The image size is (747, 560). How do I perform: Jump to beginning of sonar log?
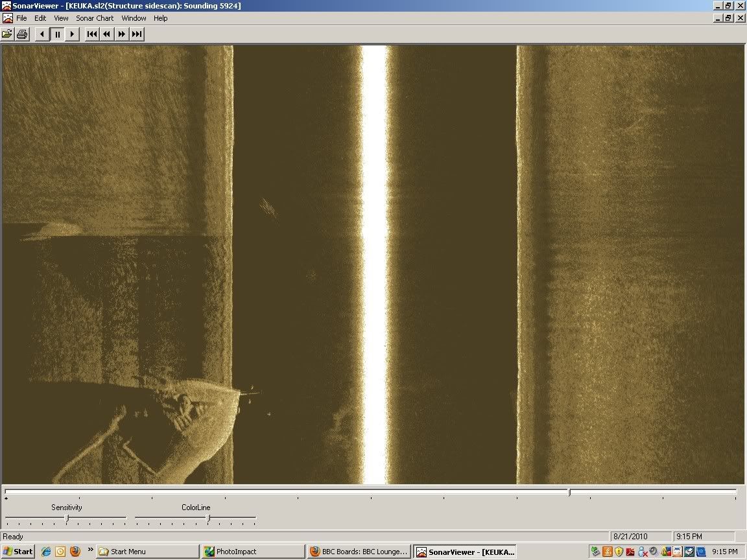click(92, 34)
